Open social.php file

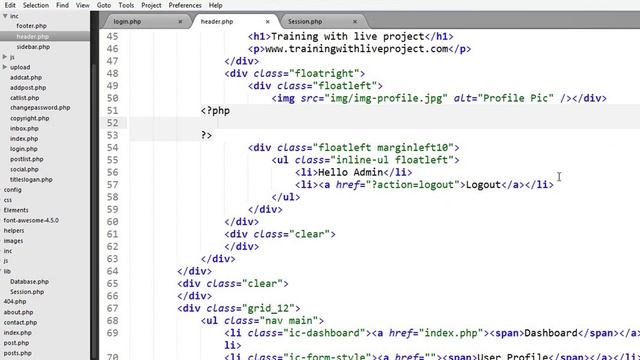coord(24,169)
